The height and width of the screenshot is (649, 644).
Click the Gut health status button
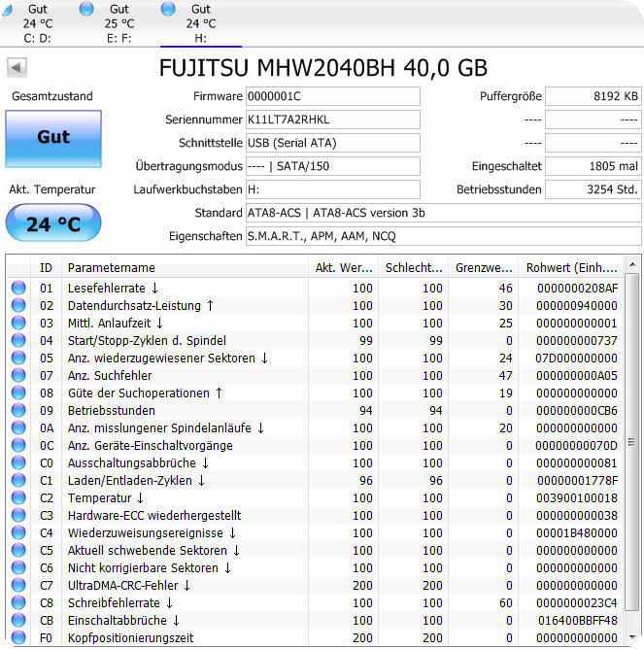pos(53,138)
